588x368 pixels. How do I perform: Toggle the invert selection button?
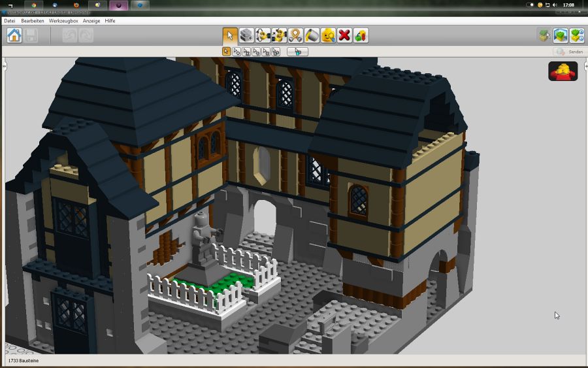(297, 52)
